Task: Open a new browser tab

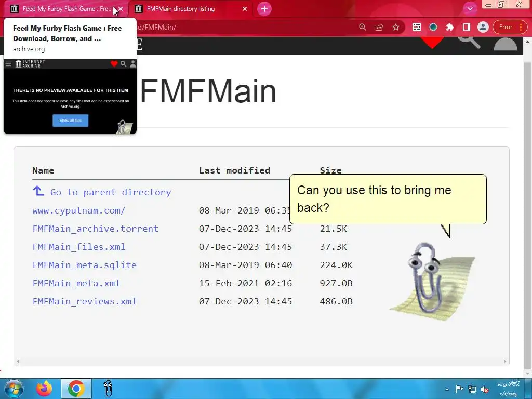Action: click(x=264, y=9)
